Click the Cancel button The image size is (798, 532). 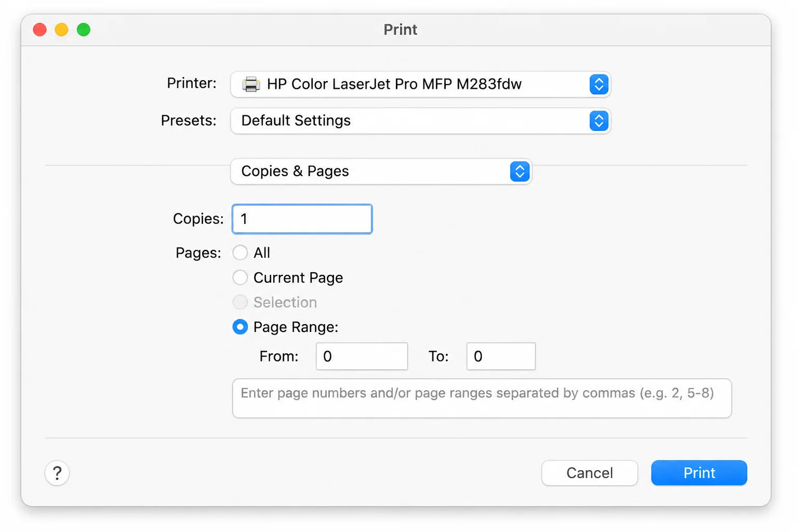[590, 473]
